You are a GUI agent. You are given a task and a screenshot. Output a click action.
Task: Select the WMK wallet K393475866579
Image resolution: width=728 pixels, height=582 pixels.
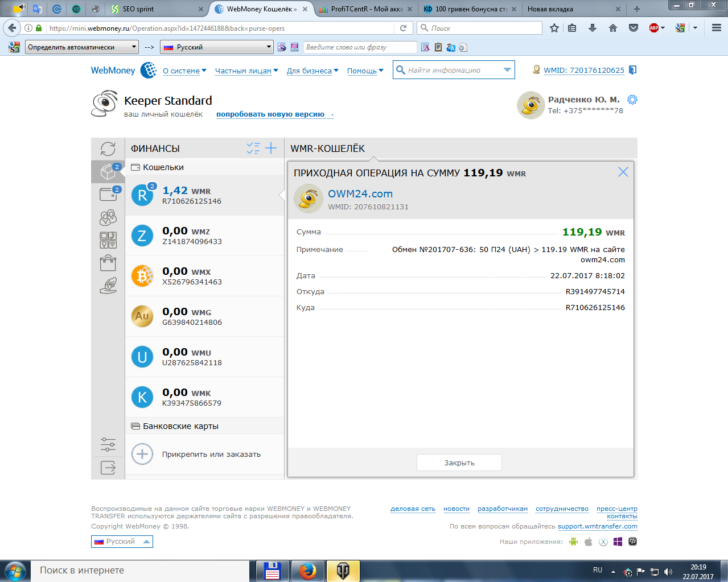point(204,397)
